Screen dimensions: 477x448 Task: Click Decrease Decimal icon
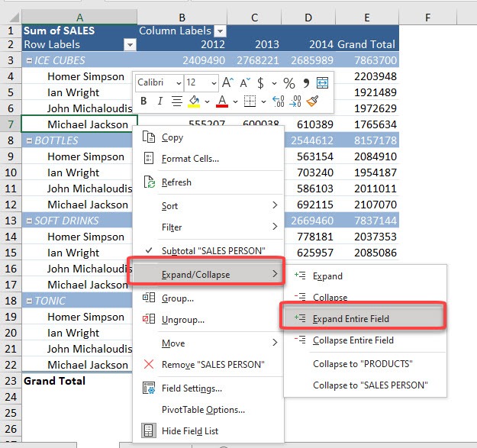point(295,101)
